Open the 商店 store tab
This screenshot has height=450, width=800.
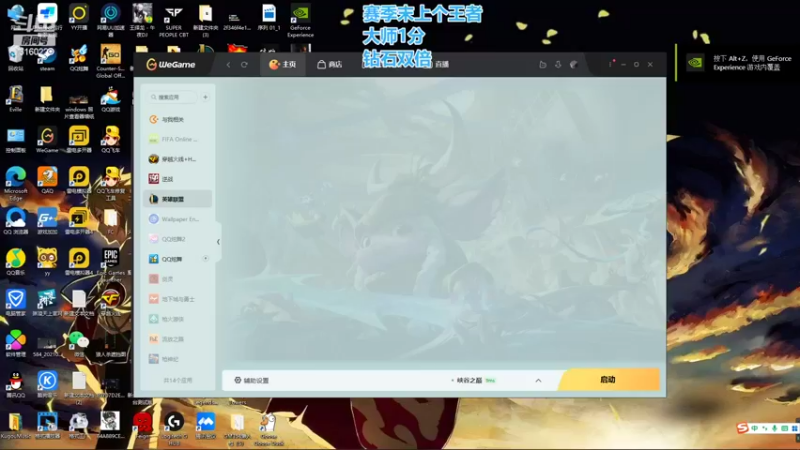tap(330, 64)
